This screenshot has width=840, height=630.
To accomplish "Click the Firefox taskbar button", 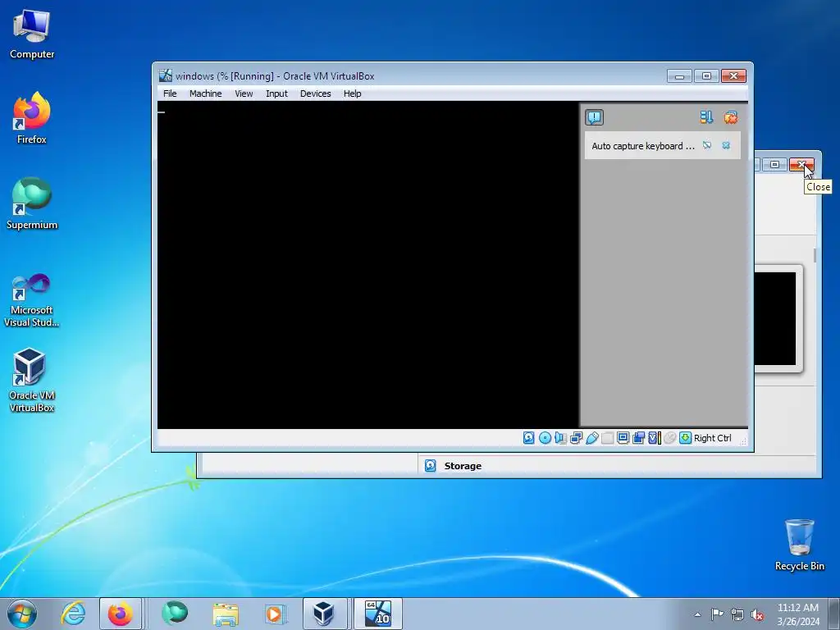I will [x=121, y=614].
